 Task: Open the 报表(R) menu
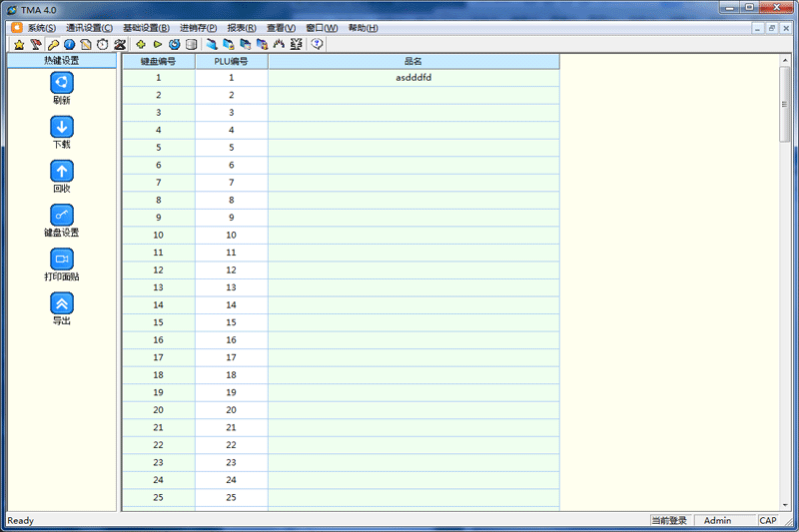coord(242,28)
